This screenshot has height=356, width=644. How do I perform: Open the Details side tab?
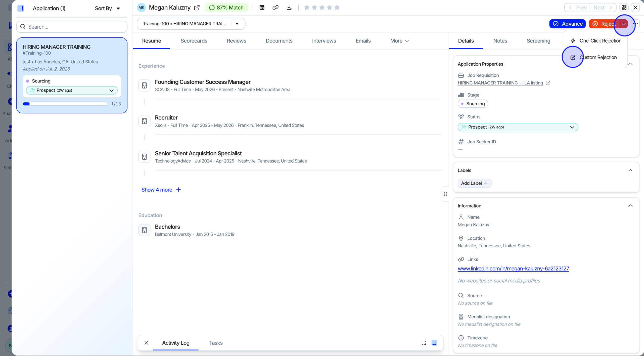[x=466, y=41]
